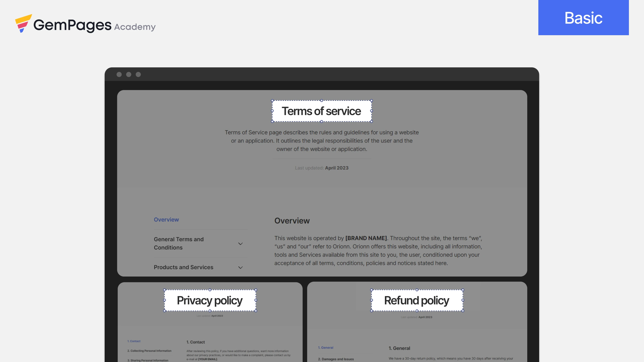
Task: Click Collecting Personal Information sidebar entry
Action: [149, 351]
